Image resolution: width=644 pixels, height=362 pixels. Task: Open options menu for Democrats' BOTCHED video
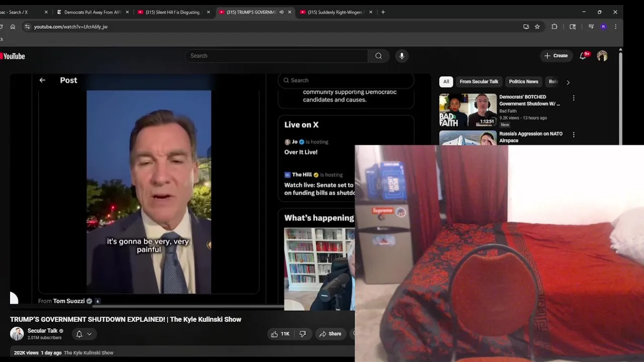574,98
